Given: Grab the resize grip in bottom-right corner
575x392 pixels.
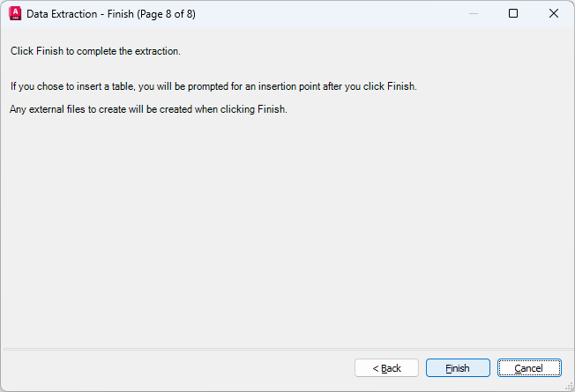Looking at the screenshot, I should point(569,386).
